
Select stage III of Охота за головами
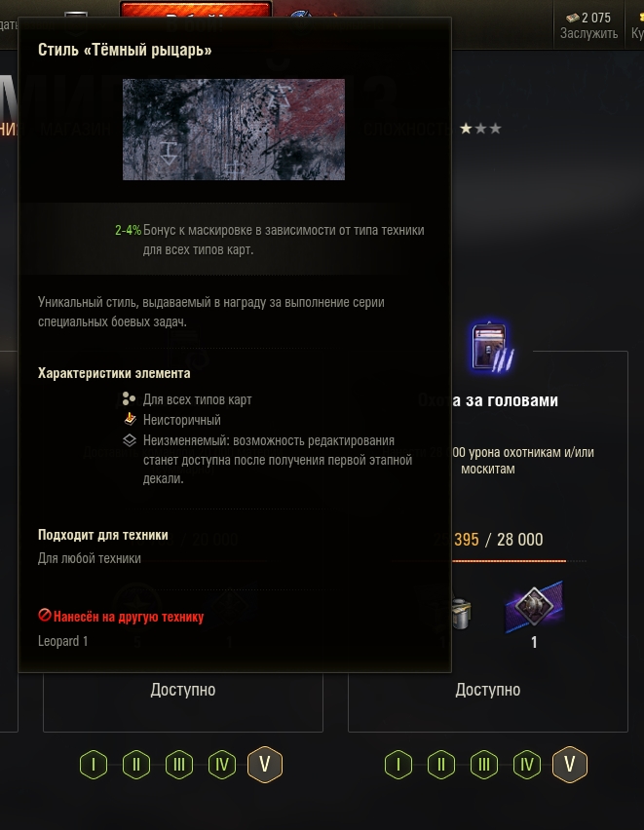coord(484,765)
